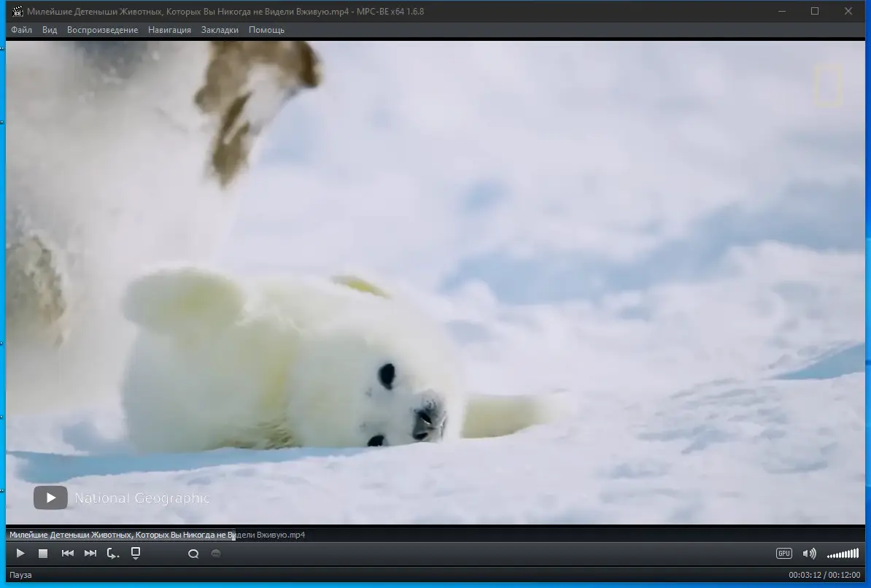
Task: Resume playback with Play button
Action: coord(20,553)
